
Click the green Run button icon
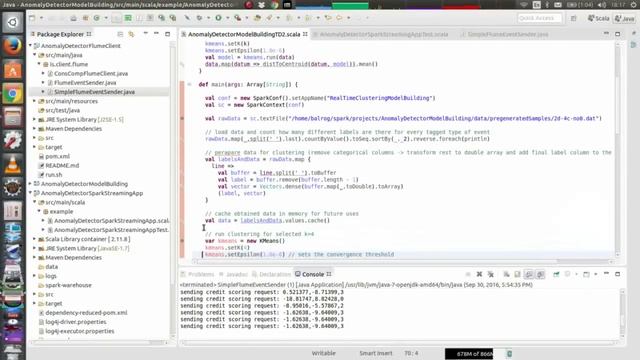pyautogui.click(x=218, y=18)
